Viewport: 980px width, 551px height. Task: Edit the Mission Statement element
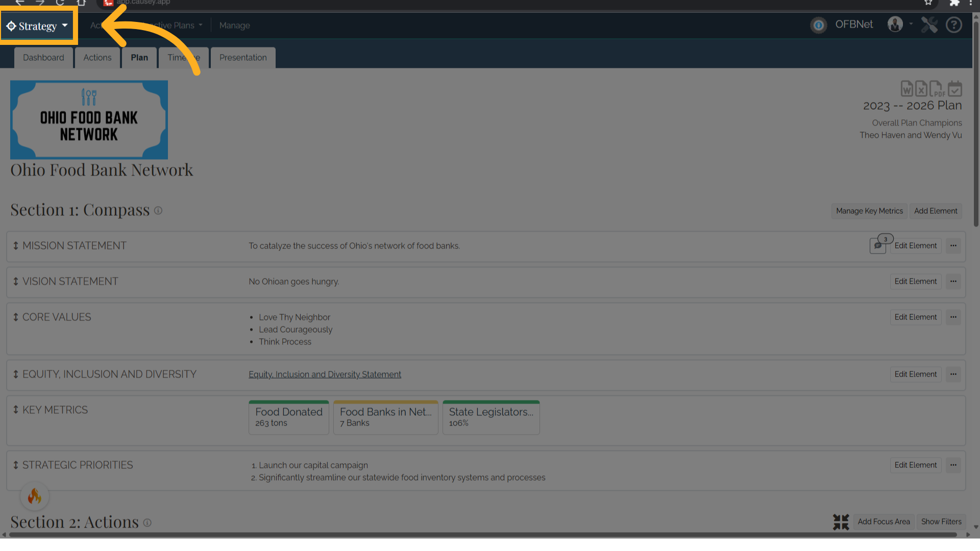coord(916,246)
